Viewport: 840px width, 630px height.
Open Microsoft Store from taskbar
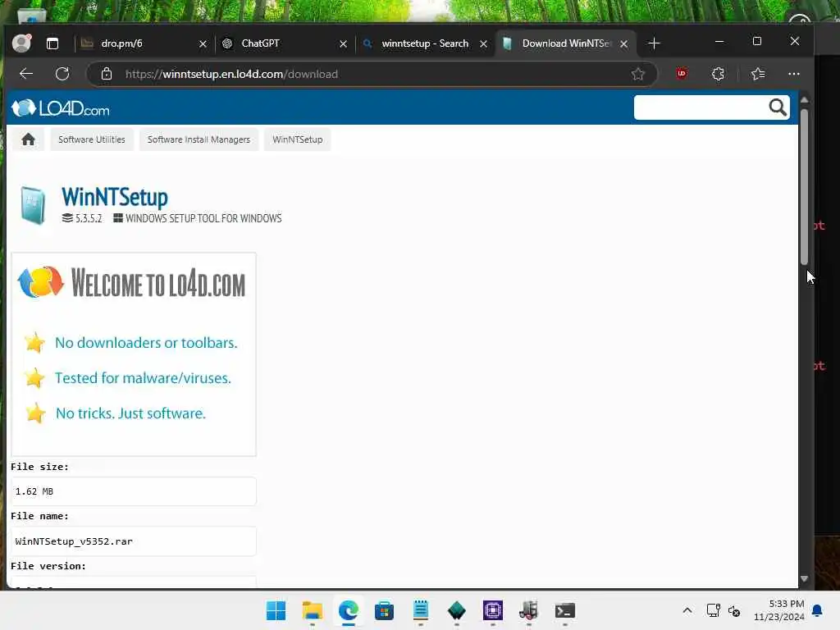[x=384, y=610]
